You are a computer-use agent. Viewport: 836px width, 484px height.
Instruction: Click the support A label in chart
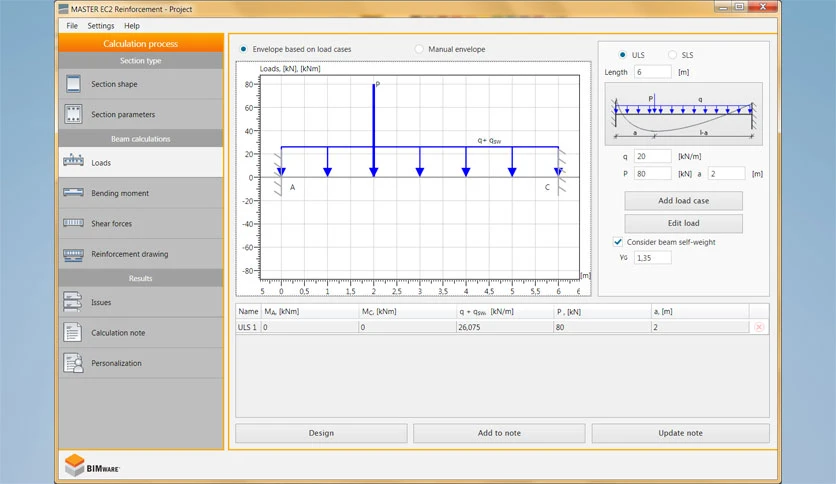tap(292, 188)
